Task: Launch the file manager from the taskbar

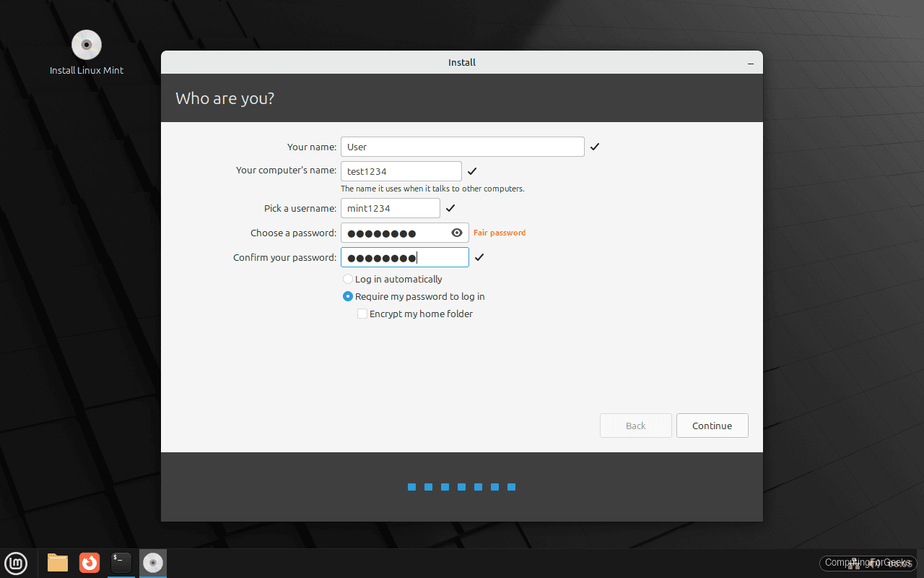Action: coord(57,564)
